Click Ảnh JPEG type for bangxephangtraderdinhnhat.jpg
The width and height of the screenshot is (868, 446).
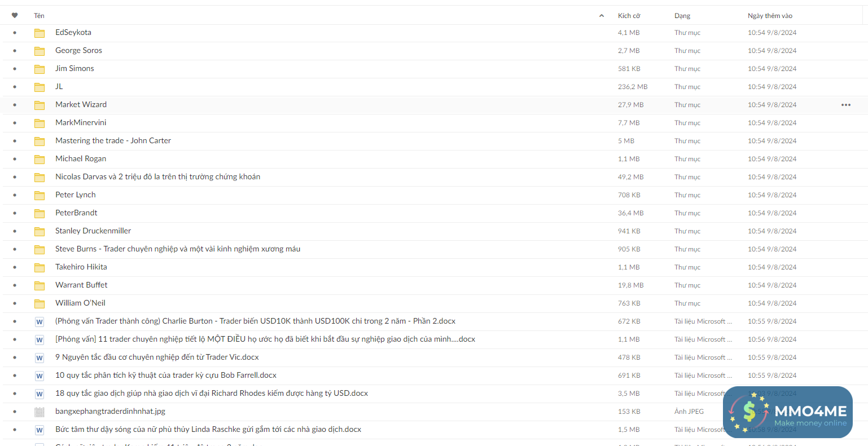[689, 412]
